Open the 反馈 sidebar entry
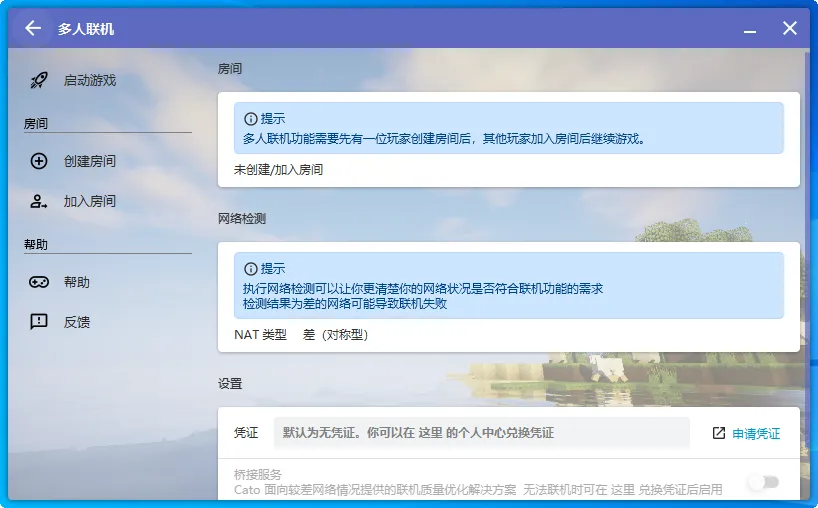 77,322
